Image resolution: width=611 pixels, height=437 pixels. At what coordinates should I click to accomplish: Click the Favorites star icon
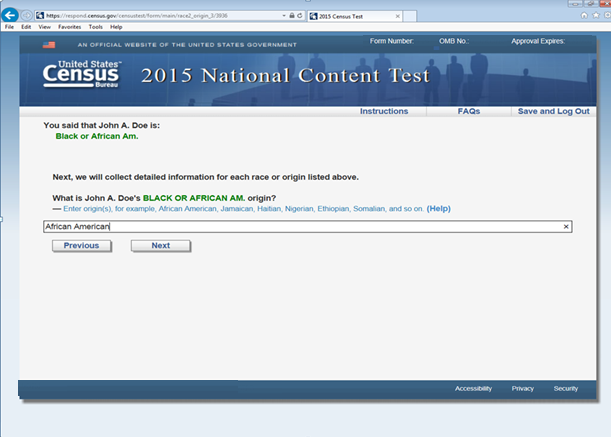pyautogui.click(x=596, y=15)
